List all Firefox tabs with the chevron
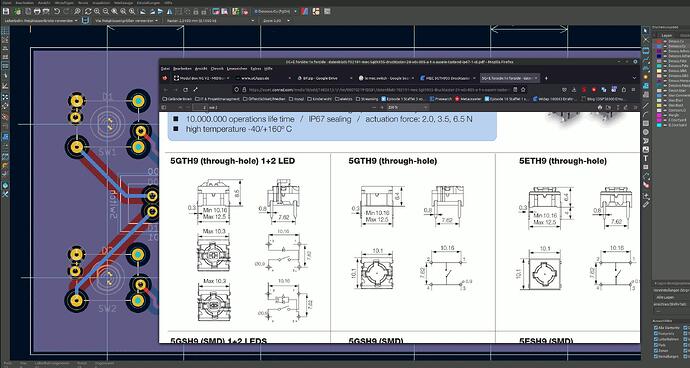 [634, 78]
